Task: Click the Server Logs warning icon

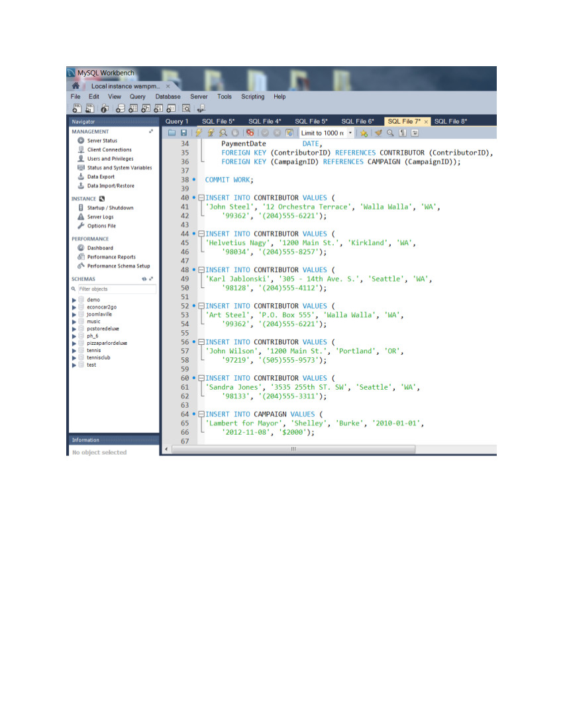Action: point(81,217)
